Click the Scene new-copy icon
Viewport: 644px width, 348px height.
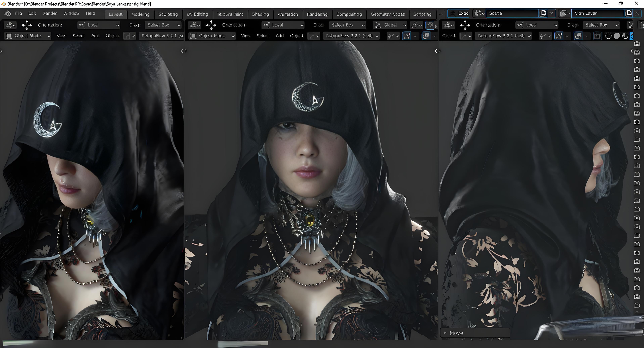coord(543,13)
